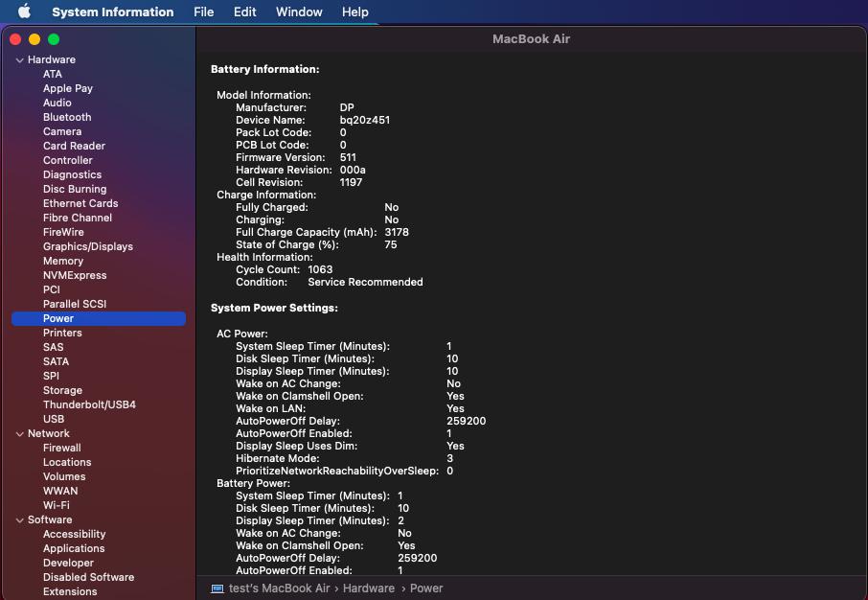Select Wi-Fi under Network

tap(57, 506)
